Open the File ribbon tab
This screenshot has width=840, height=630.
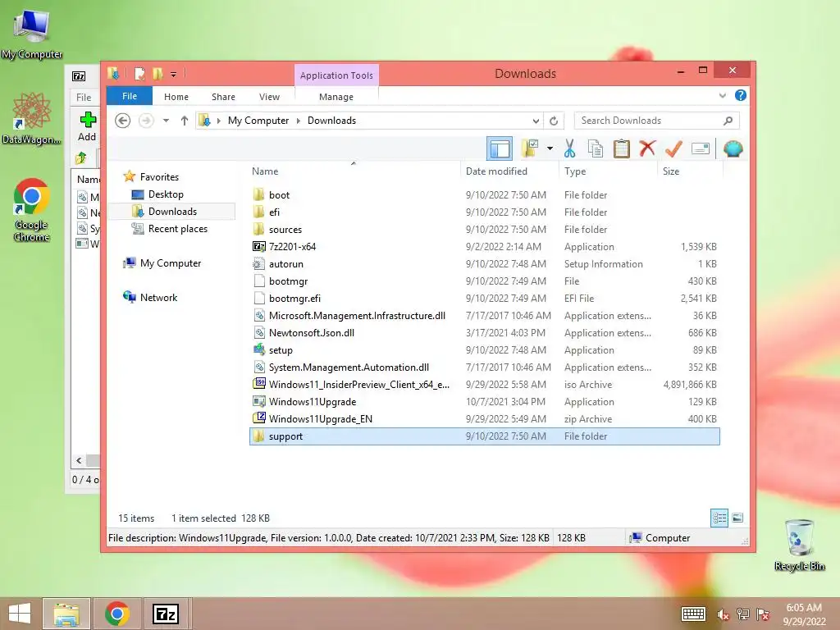[x=130, y=97]
